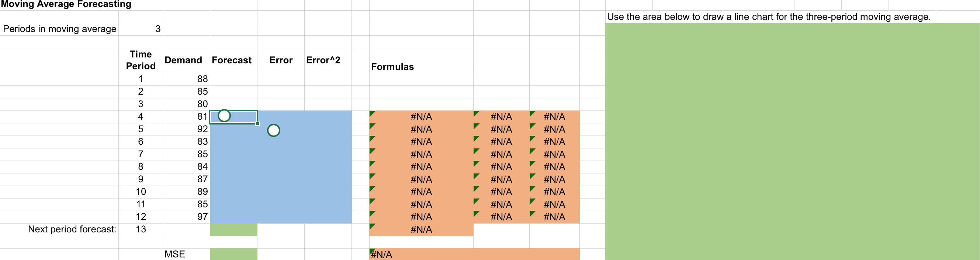Image resolution: width=980 pixels, height=260 pixels.
Task: Click the Error cell for period 5
Action: point(281,130)
